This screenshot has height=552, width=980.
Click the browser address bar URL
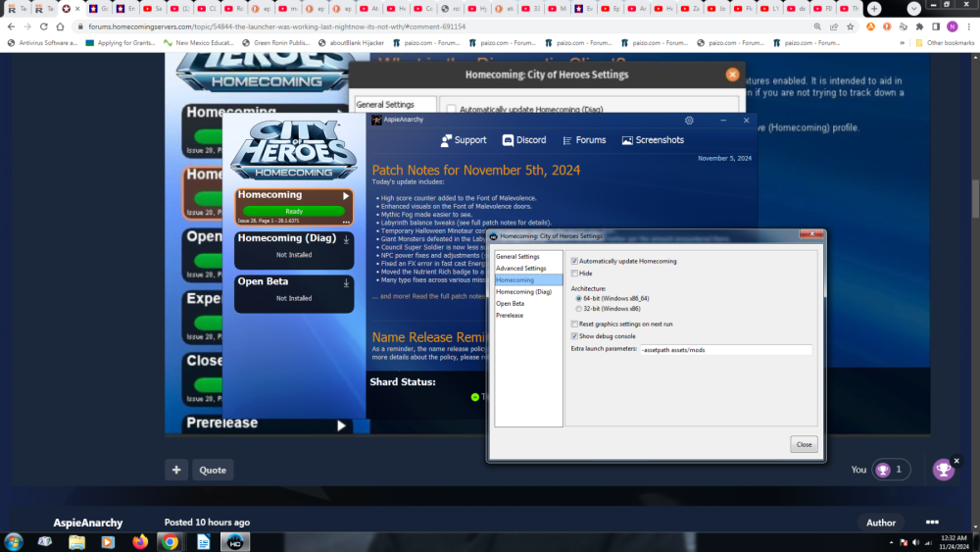(x=277, y=26)
